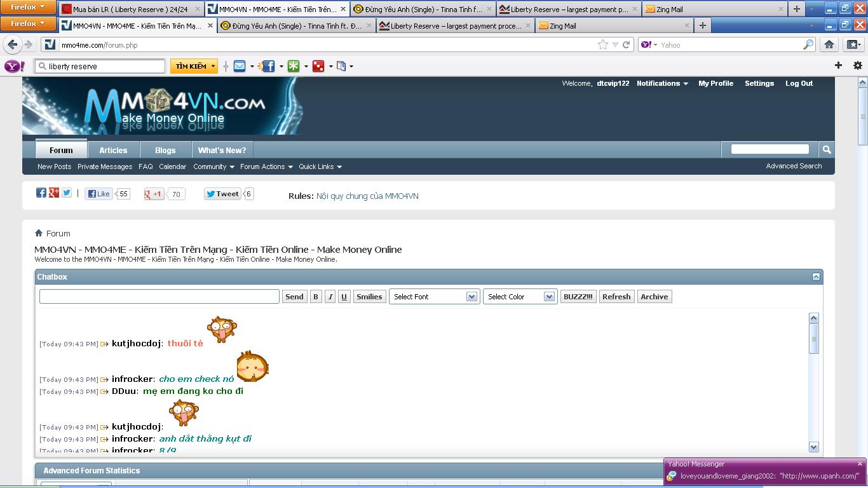Open the New Posts link
Viewport: 868px width, 488px height.
pyautogui.click(x=54, y=166)
